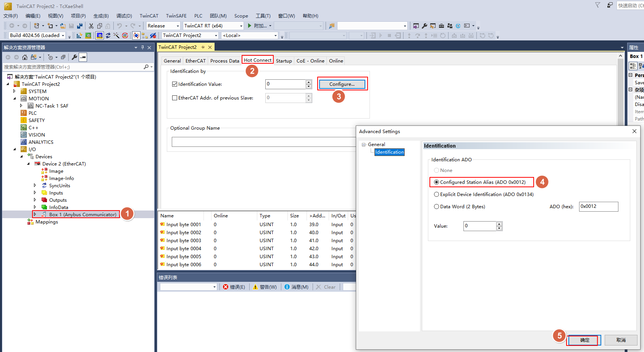Open the Startup tab
The image size is (644, 352).
coord(284,61)
